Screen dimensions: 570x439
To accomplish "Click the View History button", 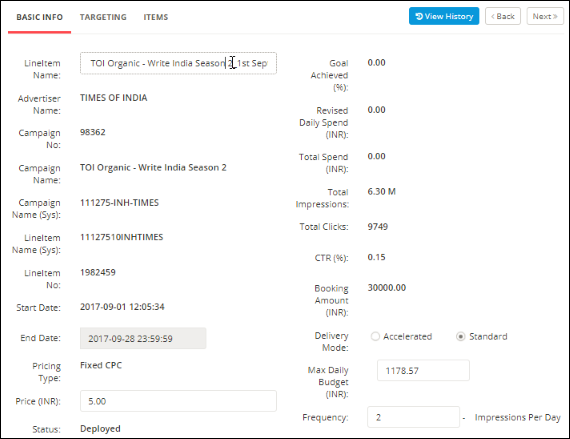I will 444,16.
